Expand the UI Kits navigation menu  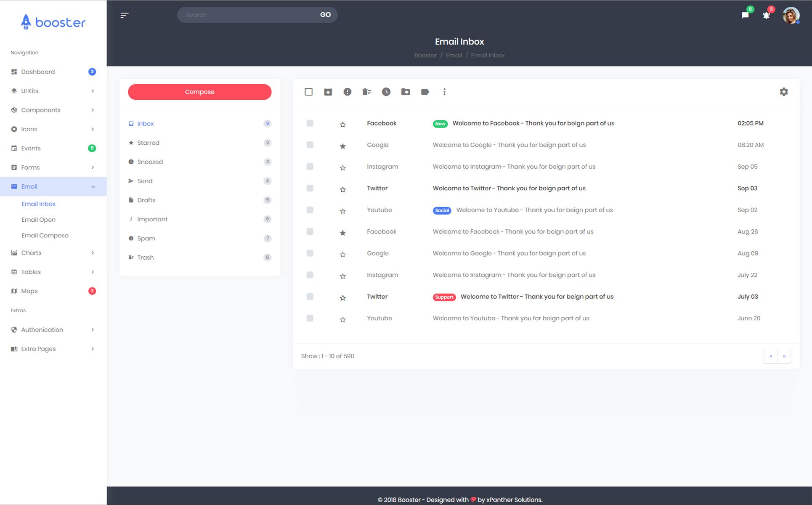(x=53, y=91)
